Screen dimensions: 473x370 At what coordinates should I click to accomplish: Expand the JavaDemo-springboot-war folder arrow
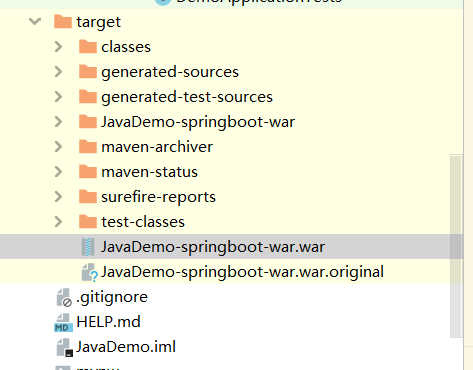tap(58, 122)
